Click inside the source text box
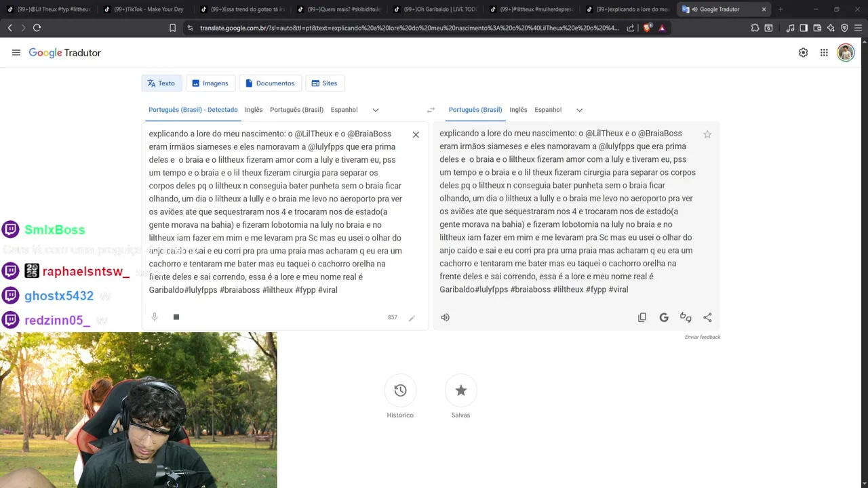Image resolution: width=868 pixels, height=488 pixels. click(275, 211)
